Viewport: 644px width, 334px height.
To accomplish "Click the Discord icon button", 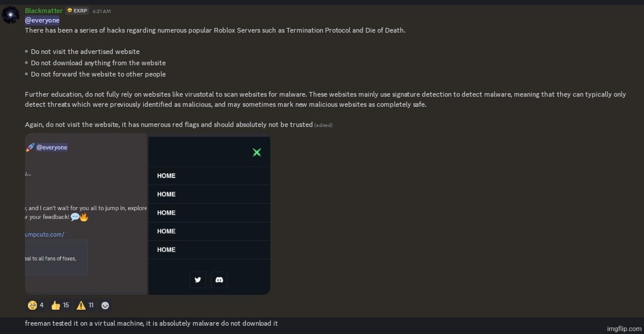I will click(x=219, y=279).
